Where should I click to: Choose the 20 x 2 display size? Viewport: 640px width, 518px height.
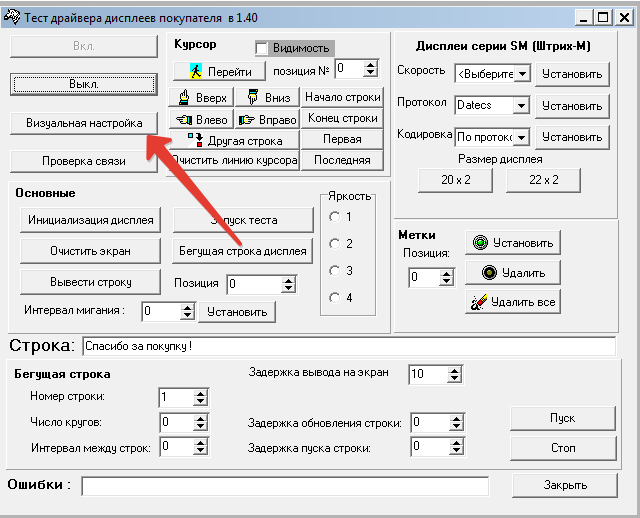pyautogui.click(x=455, y=180)
